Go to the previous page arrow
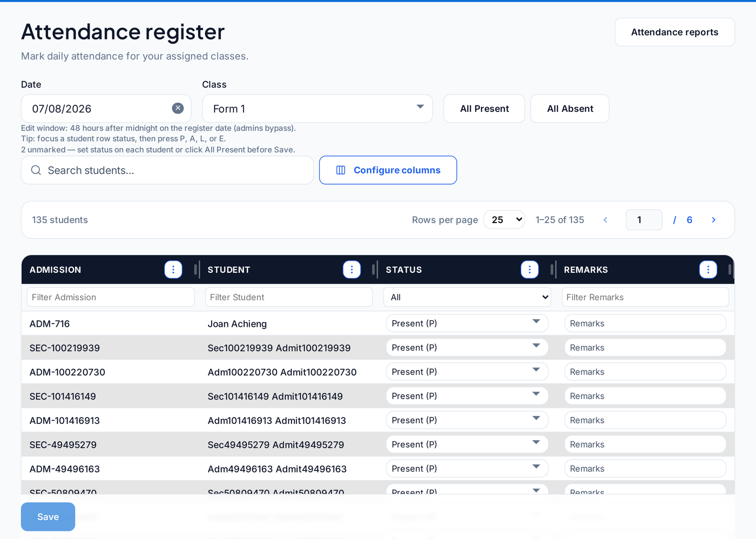The width and height of the screenshot is (756, 539). pyautogui.click(x=605, y=220)
